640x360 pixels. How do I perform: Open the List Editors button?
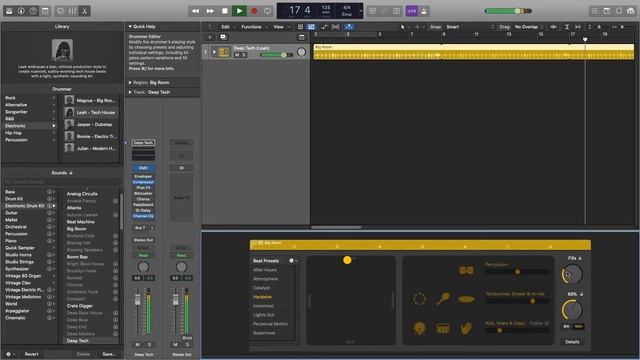pos(595,11)
